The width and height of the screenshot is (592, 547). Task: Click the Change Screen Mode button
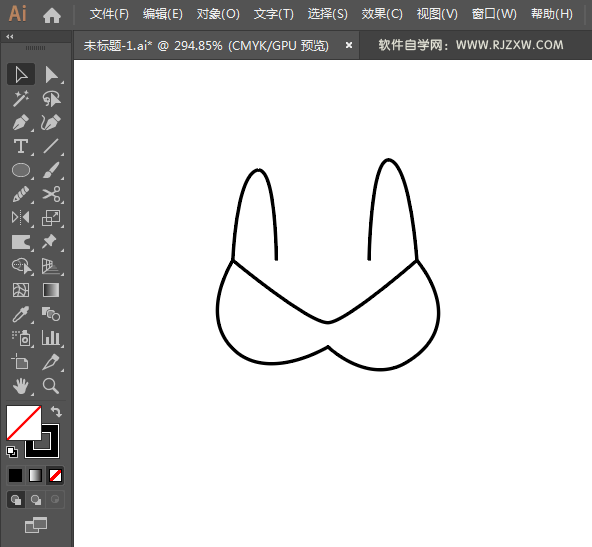[x=36, y=525]
